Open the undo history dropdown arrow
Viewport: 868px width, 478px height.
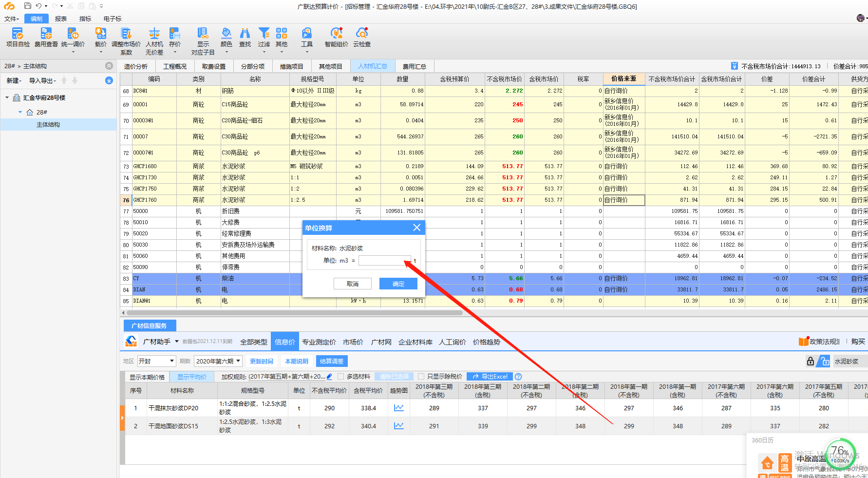46,6
